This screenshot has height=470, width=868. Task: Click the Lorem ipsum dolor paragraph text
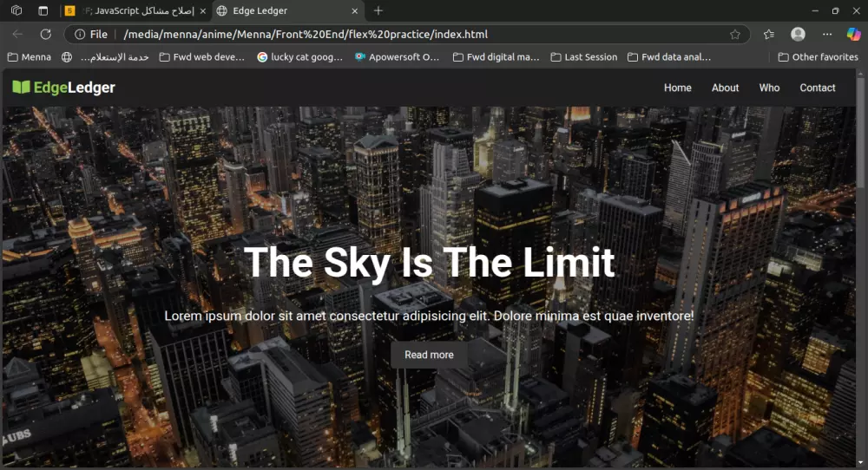click(429, 316)
